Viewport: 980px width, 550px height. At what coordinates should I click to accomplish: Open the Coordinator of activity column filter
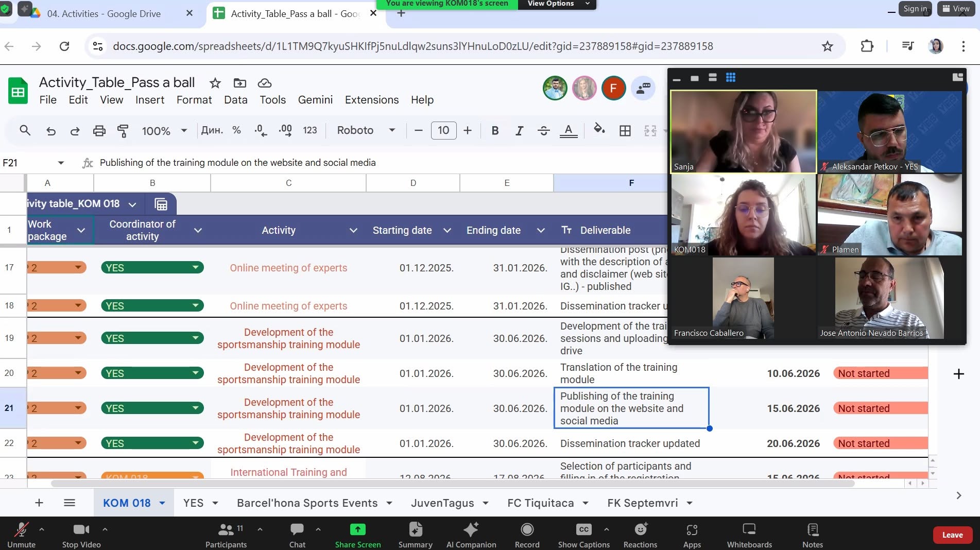point(198,230)
